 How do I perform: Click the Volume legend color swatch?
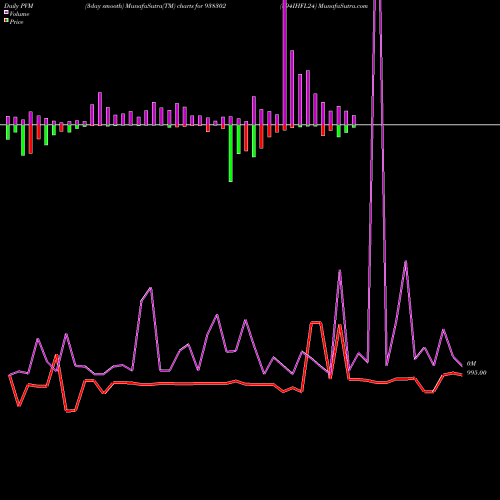pos(6,12)
